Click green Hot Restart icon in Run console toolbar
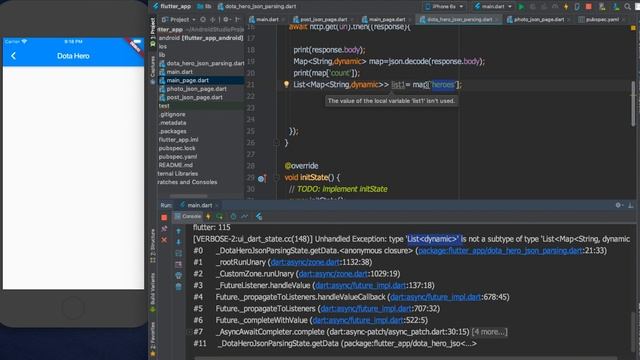The width and height of the screenshot is (640, 360). [x=220, y=216]
